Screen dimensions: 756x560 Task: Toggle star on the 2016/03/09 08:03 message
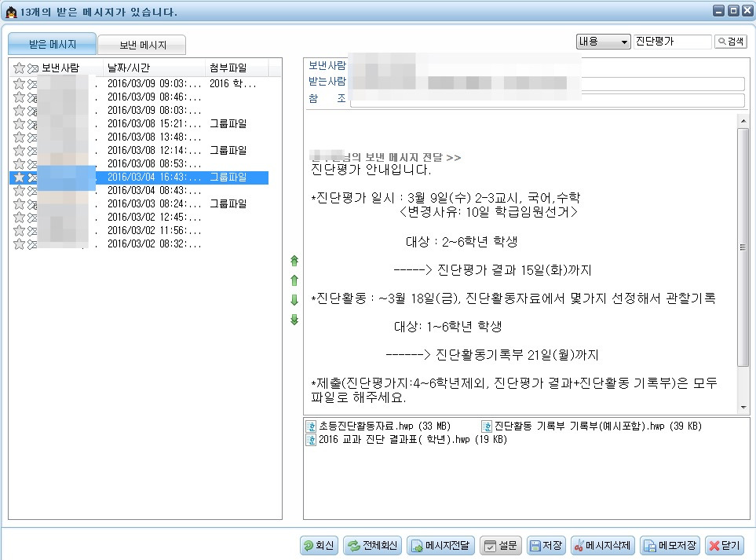20,111
